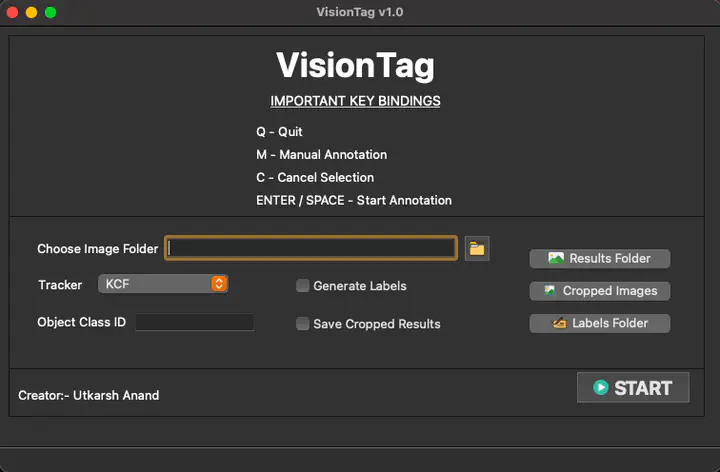
Task: Maximize the window using the green button
Action: (51, 12)
